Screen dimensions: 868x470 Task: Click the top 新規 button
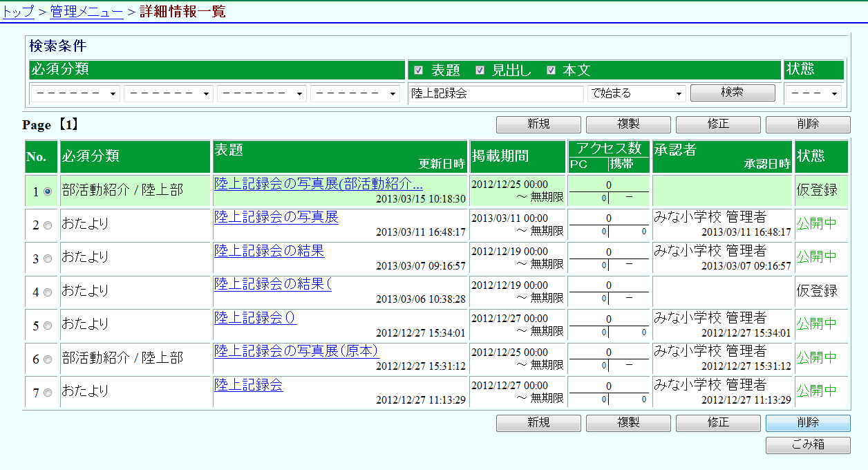[x=538, y=124]
